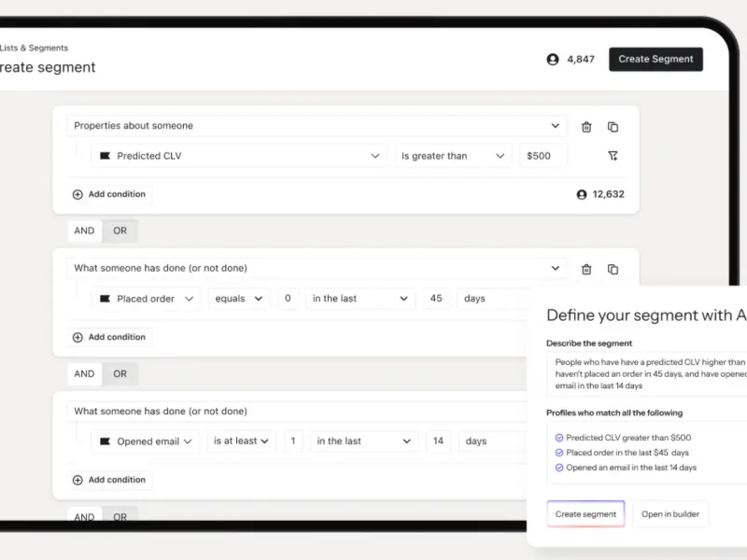Click the dark Create Segment button
This screenshot has width=747, height=560.
click(x=655, y=59)
